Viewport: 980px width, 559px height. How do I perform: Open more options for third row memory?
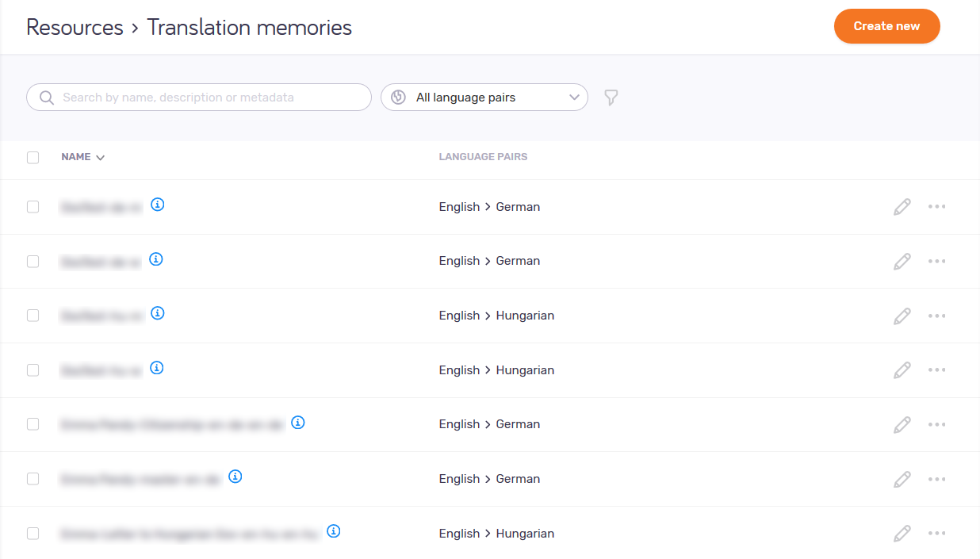pyautogui.click(x=936, y=316)
